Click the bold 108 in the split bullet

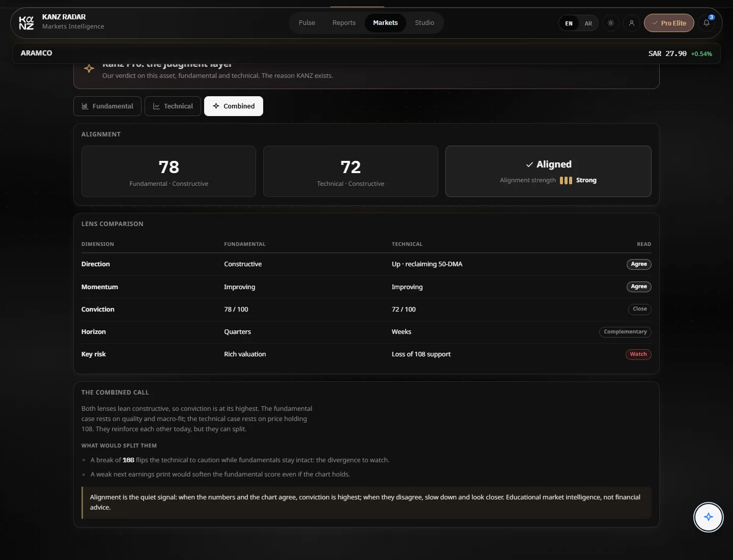click(x=128, y=460)
